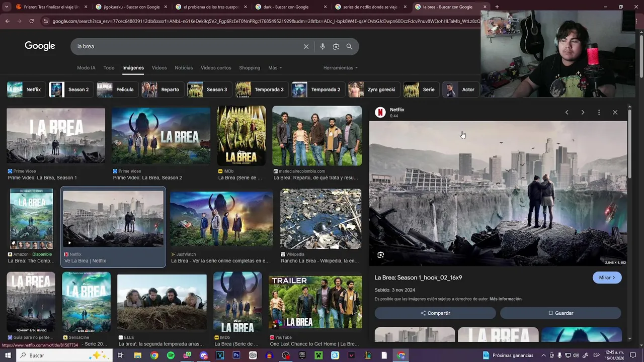Viewport: 644px width, 362px height.
Task: Open Prime Video: La Brea, Season 1 thumbnail
Action: 56,136
